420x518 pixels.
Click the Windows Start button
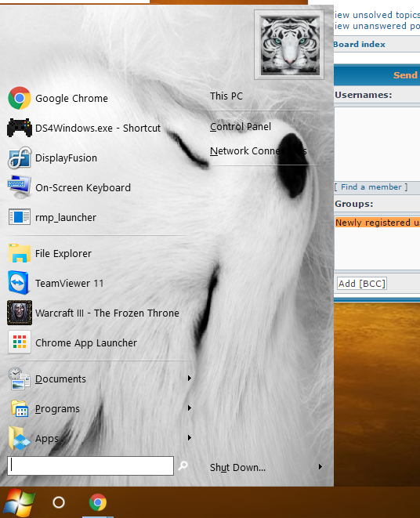point(19,502)
